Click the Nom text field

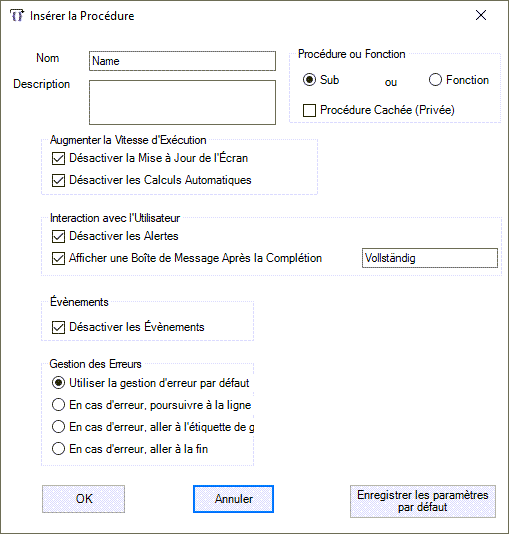click(x=182, y=61)
